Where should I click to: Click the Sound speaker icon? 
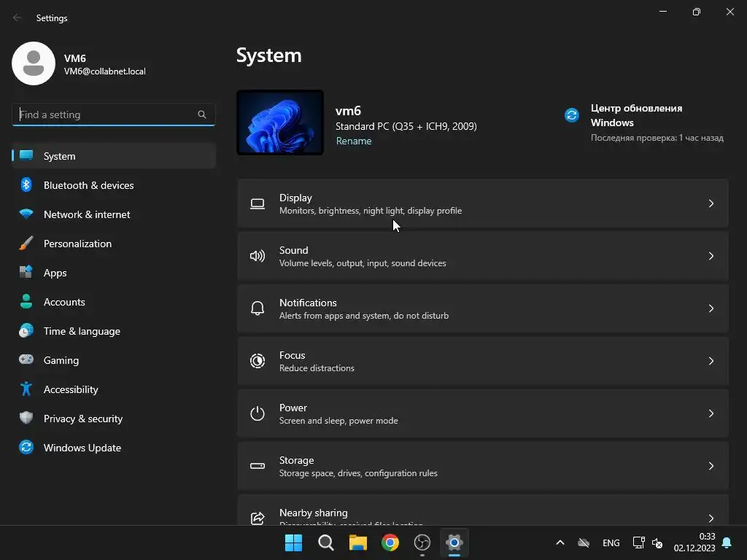click(258, 256)
